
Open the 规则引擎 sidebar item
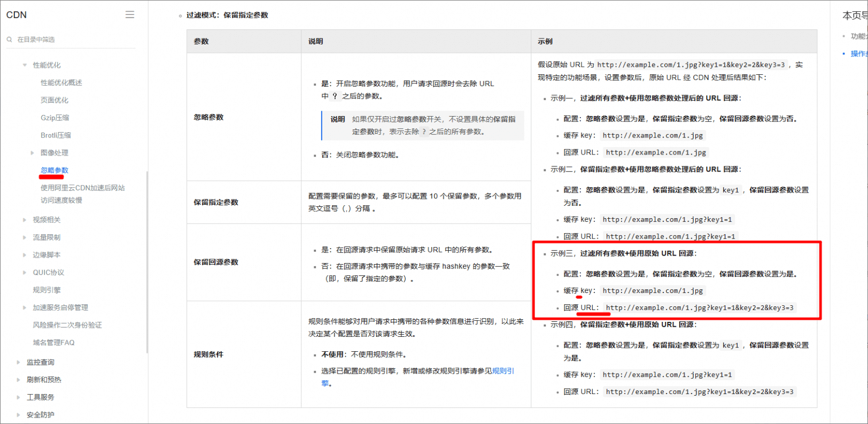(x=47, y=290)
